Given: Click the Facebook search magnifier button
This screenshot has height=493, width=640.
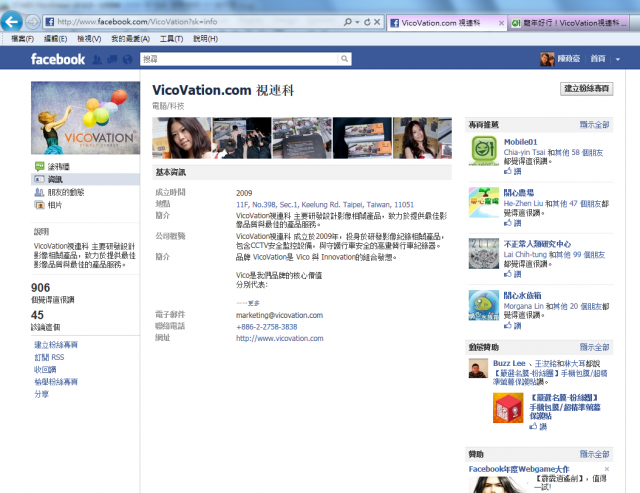Looking at the screenshot, I should (x=344, y=59).
